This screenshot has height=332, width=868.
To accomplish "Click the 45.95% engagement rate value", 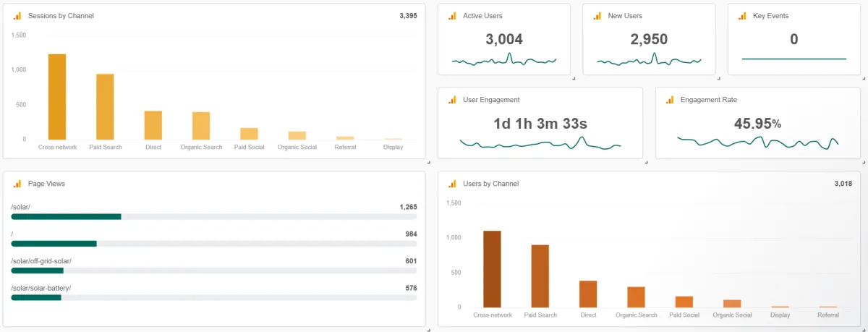I will tap(757, 124).
